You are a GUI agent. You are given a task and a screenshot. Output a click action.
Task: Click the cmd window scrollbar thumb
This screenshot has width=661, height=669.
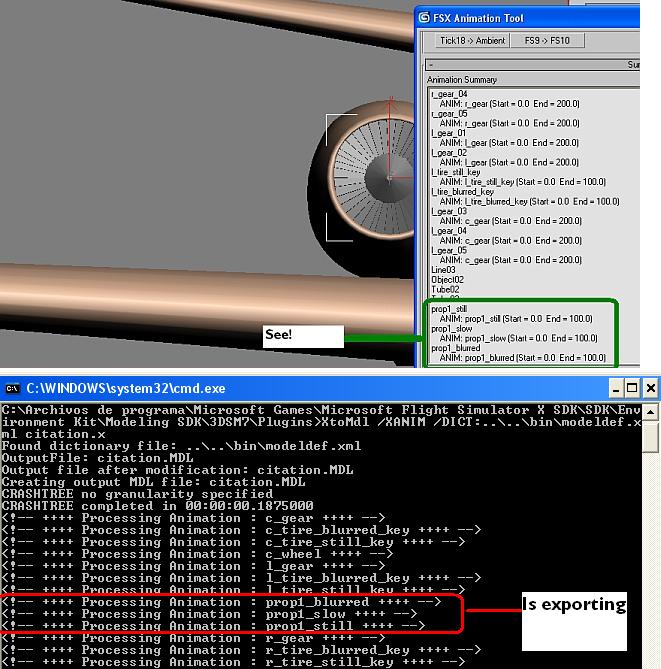(650, 436)
